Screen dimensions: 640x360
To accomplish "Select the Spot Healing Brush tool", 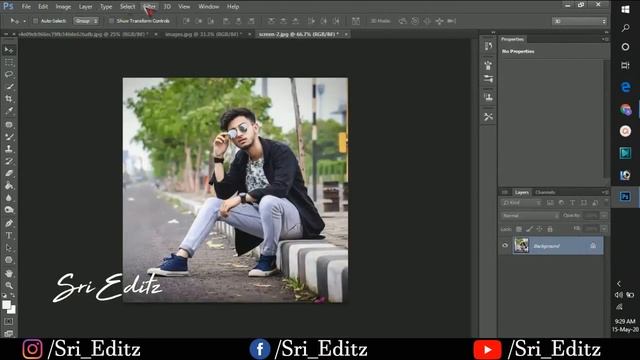I will point(9,124).
